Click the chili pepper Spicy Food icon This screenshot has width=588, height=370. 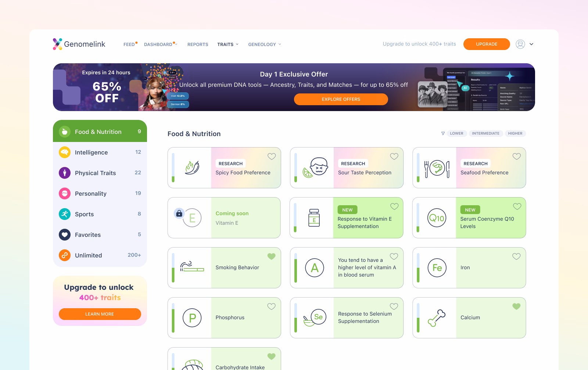point(192,168)
